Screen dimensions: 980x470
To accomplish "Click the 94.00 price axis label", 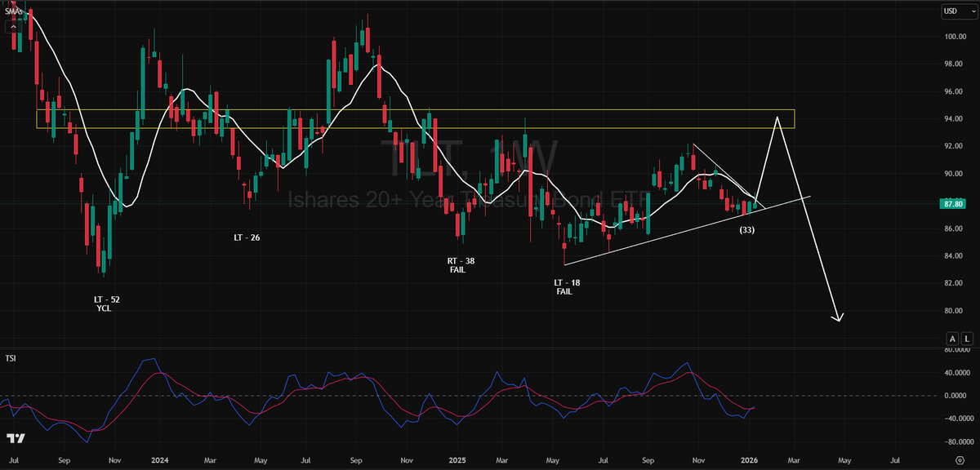I will [x=952, y=119].
